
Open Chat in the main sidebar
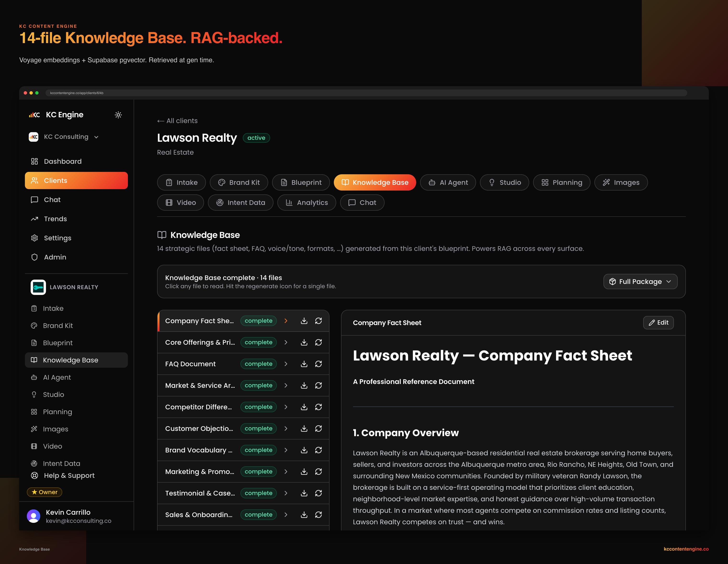(x=76, y=200)
